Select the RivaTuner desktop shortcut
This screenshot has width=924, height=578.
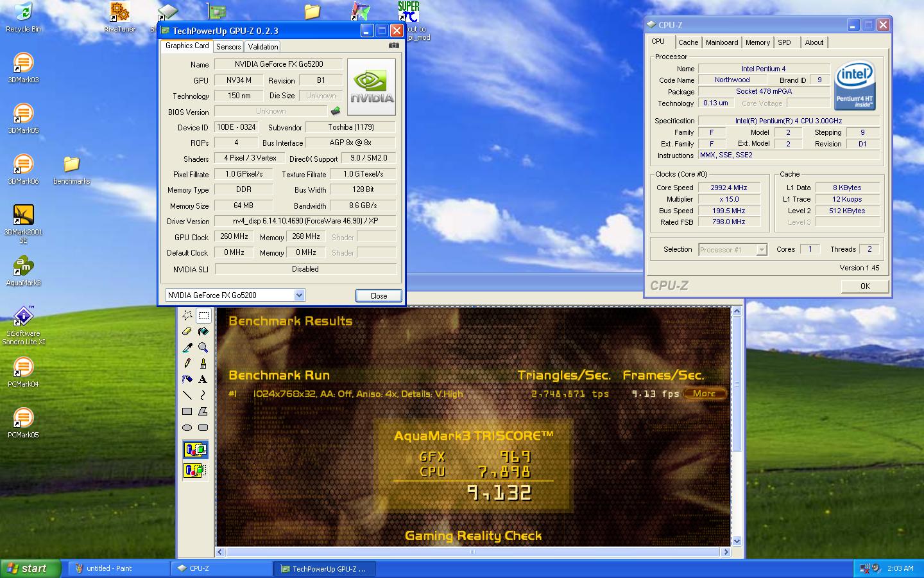(119, 17)
